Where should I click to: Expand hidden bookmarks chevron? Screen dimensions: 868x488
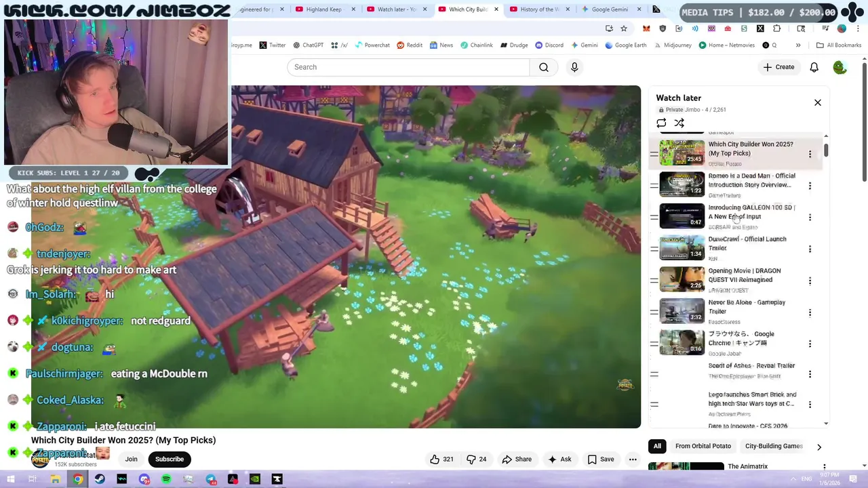[x=798, y=45]
